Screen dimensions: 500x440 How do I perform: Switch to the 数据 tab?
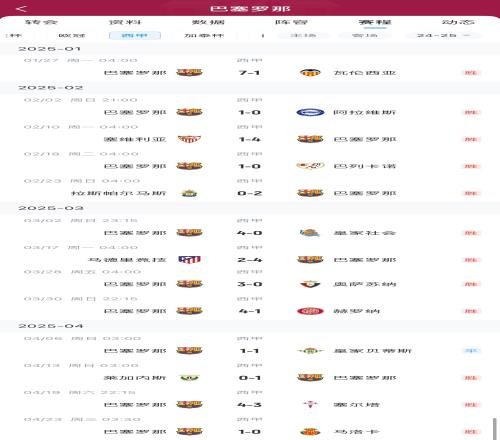coord(208,22)
